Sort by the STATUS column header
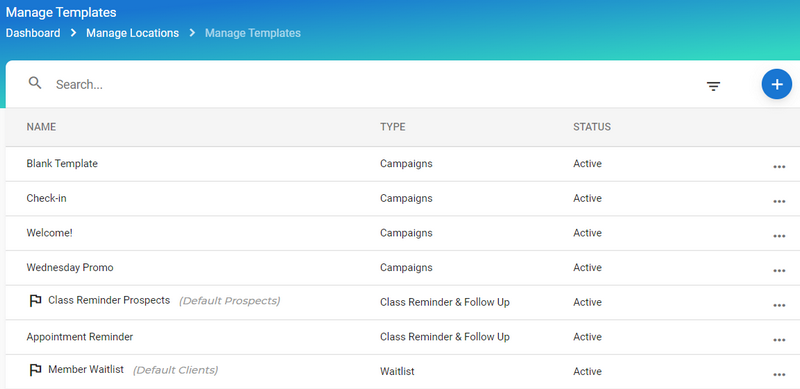The image size is (800, 389). tap(592, 127)
